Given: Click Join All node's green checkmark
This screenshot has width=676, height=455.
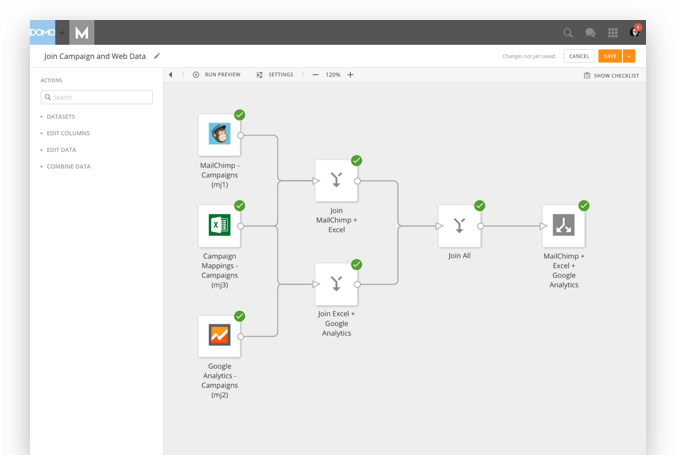Looking at the screenshot, I should (479, 206).
